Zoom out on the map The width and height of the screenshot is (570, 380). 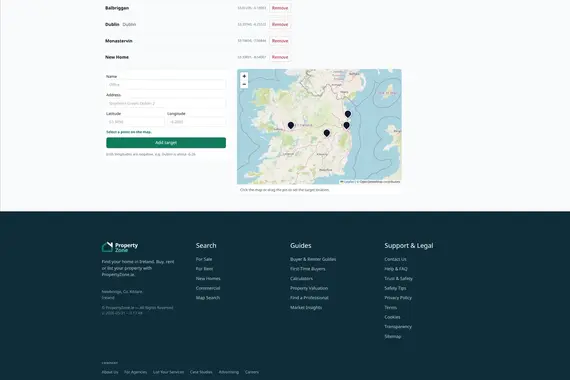coord(244,84)
